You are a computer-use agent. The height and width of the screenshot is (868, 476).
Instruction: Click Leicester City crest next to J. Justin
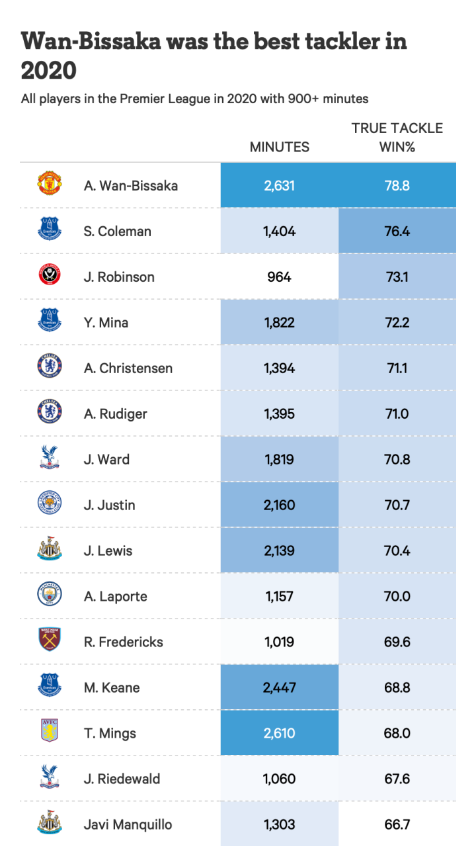(50, 505)
